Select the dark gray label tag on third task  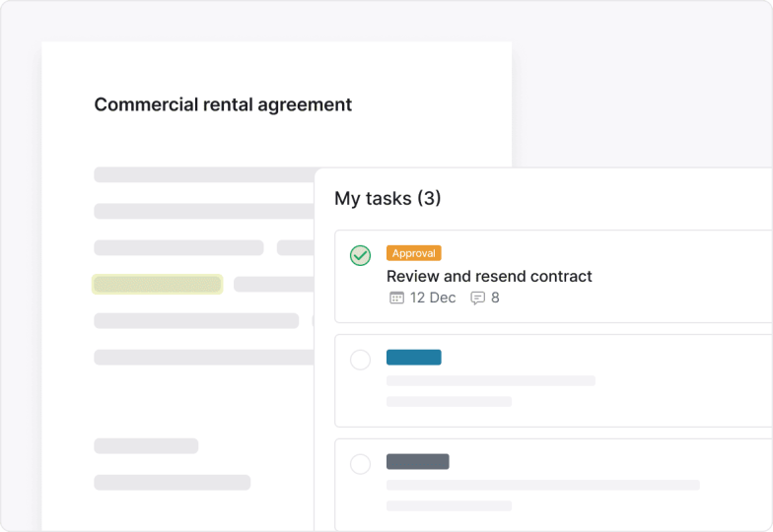click(417, 461)
